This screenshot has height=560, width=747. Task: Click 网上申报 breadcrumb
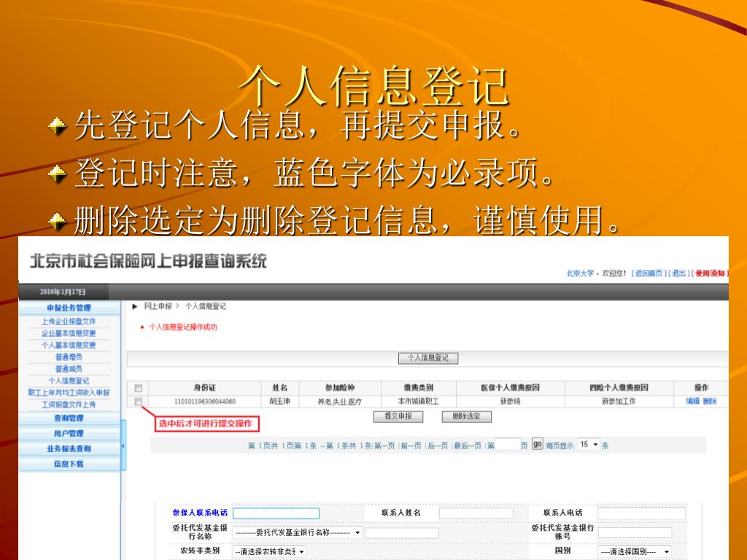click(x=158, y=306)
